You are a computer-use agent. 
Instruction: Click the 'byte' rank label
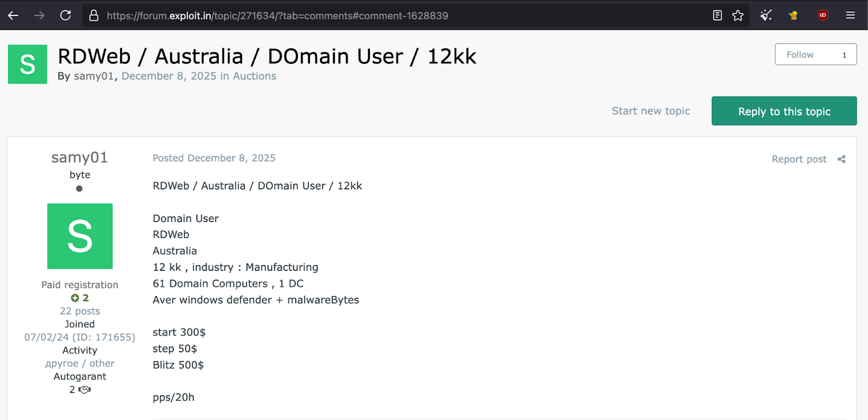tap(80, 175)
